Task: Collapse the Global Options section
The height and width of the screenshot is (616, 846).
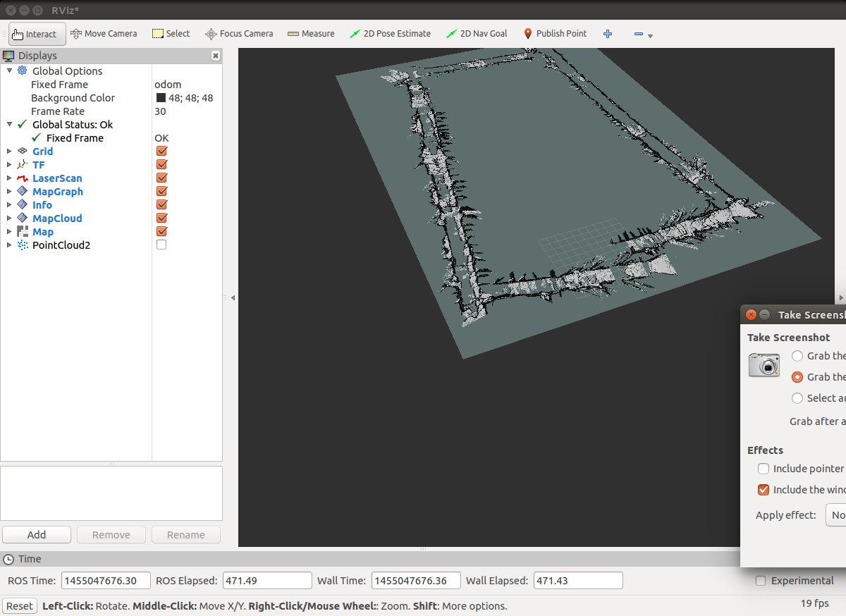Action: (x=9, y=70)
